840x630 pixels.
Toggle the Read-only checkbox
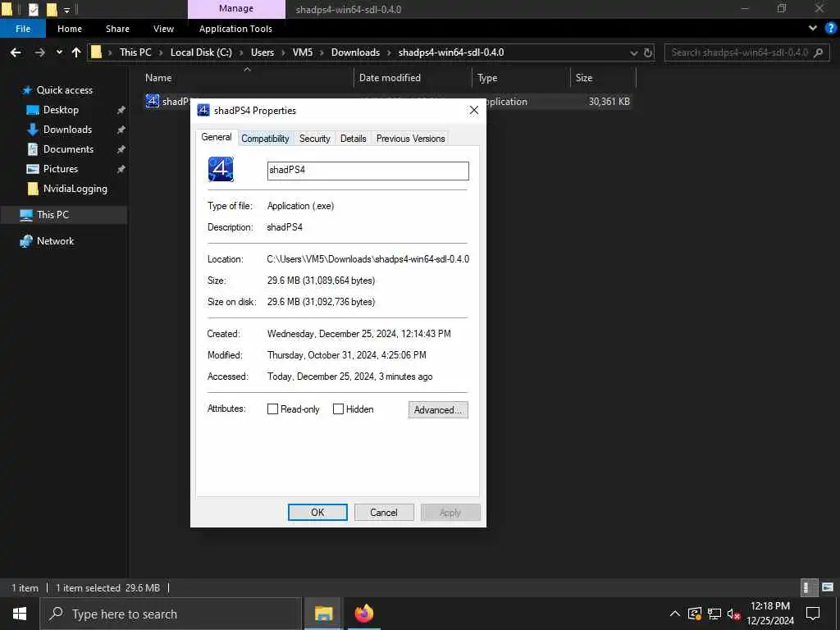coord(272,409)
